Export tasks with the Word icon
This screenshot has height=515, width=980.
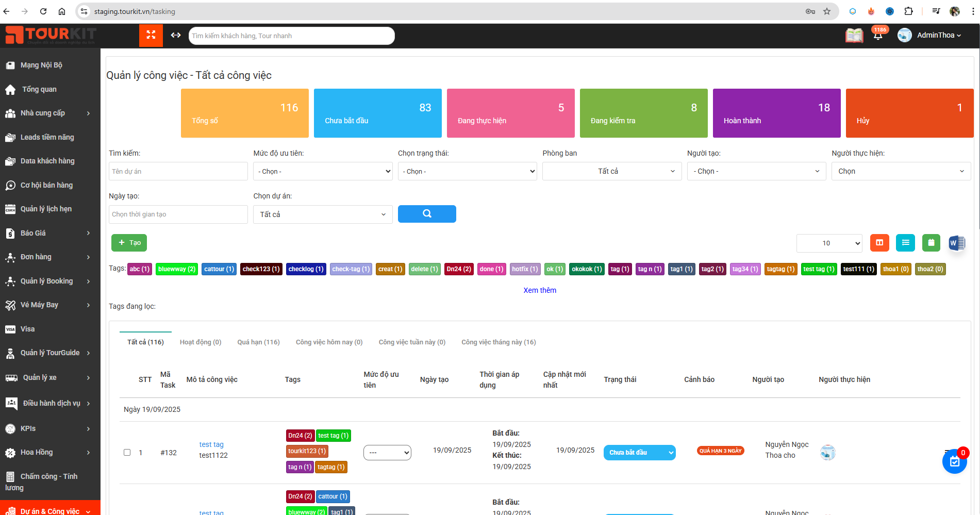pos(957,243)
